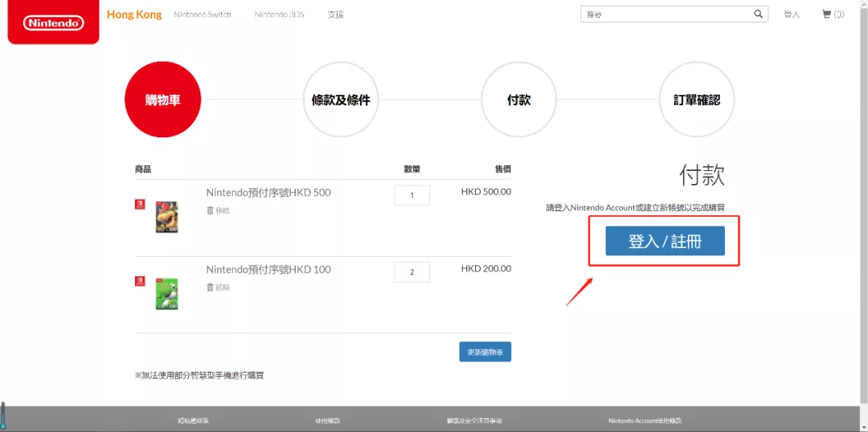Click the 登入 / 註冊 button
Viewport: 868px width, 432px height.
click(x=665, y=241)
